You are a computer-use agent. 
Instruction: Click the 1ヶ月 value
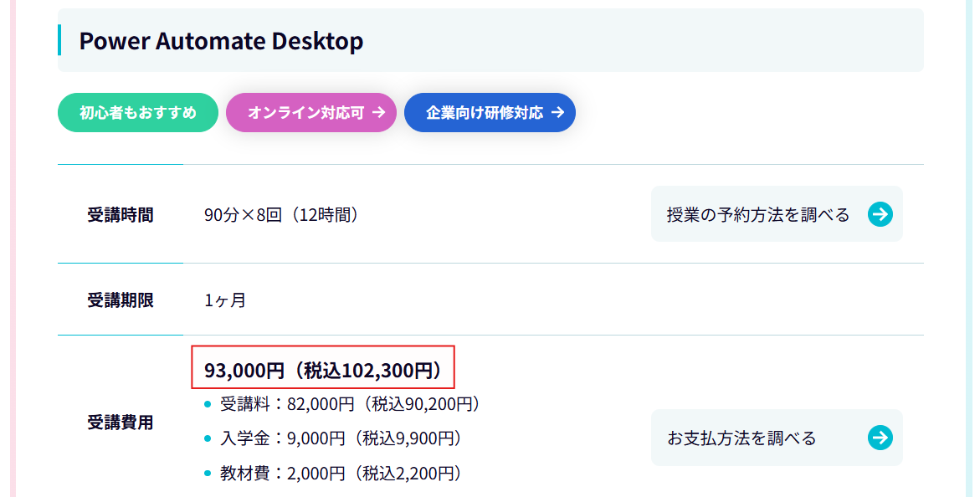point(225,300)
